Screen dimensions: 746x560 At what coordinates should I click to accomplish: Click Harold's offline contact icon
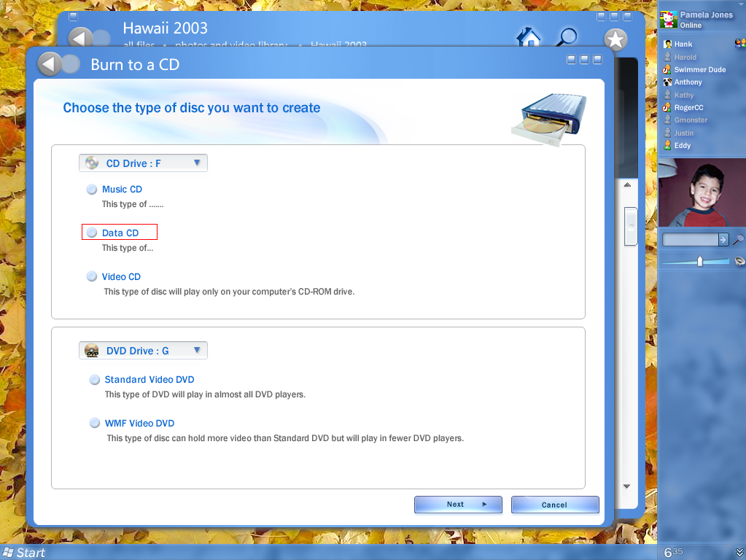(x=667, y=57)
